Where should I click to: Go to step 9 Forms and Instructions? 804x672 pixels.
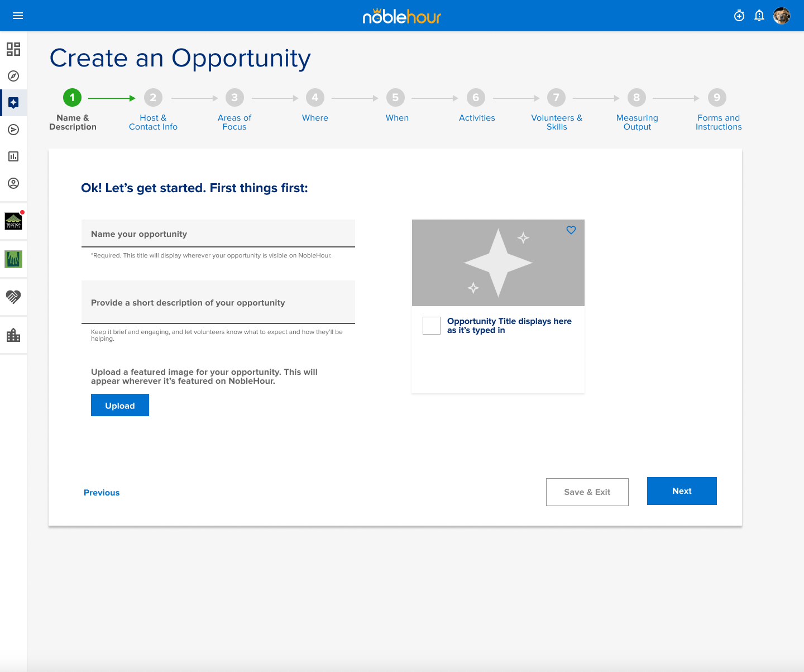click(718, 109)
